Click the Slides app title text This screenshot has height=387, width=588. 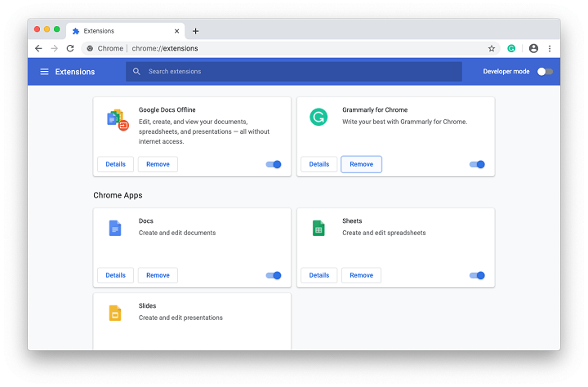(x=147, y=305)
